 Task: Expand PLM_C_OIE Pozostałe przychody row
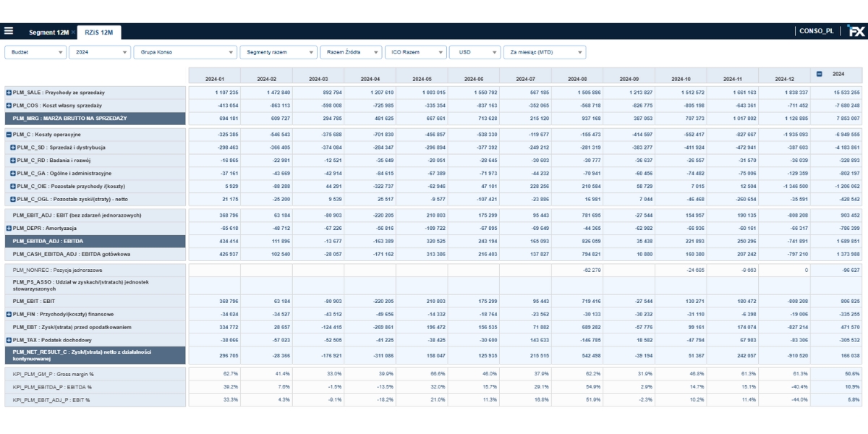point(13,186)
